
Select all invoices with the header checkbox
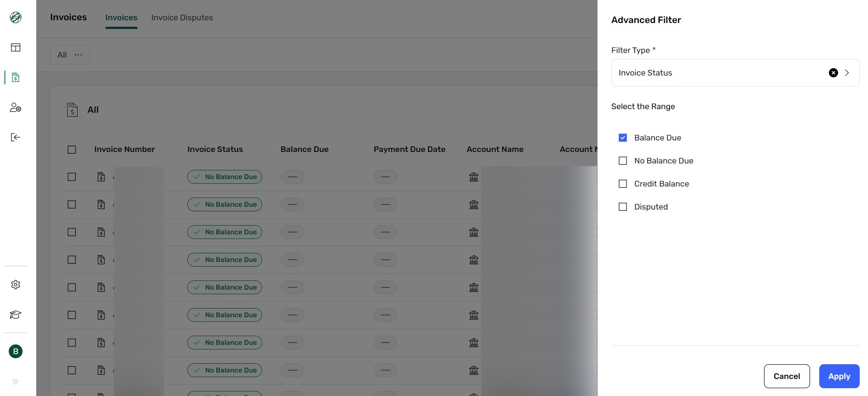72,150
